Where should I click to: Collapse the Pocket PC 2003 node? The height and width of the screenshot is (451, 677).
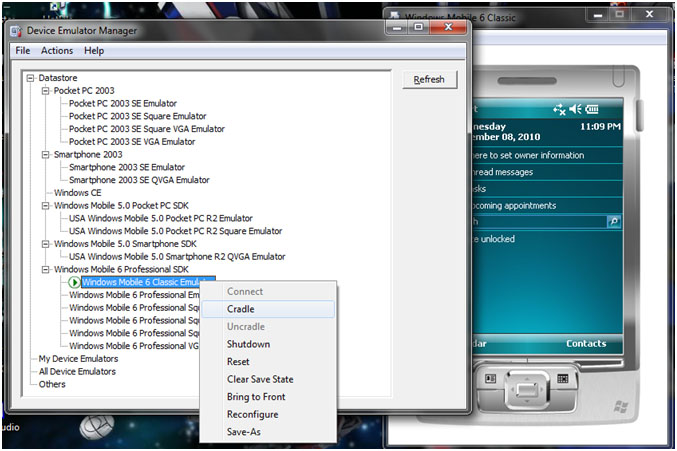(x=45, y=91)
